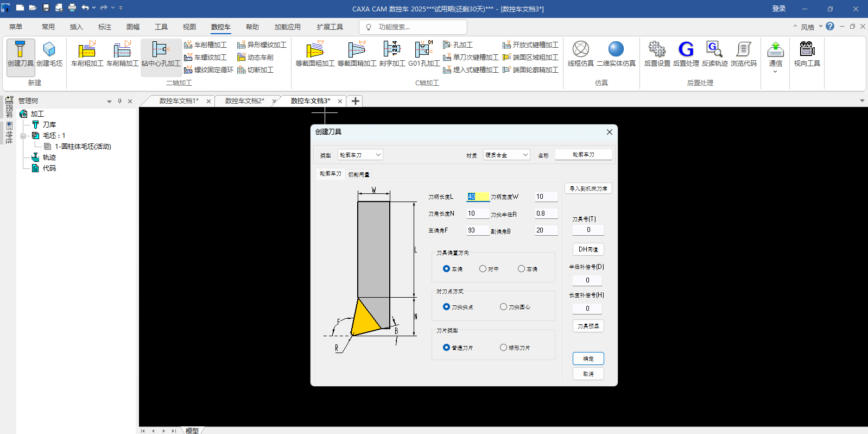Screen dimensions: 868x434
Task: Click the 刀柄长度L input field
Action: point(478,197)
